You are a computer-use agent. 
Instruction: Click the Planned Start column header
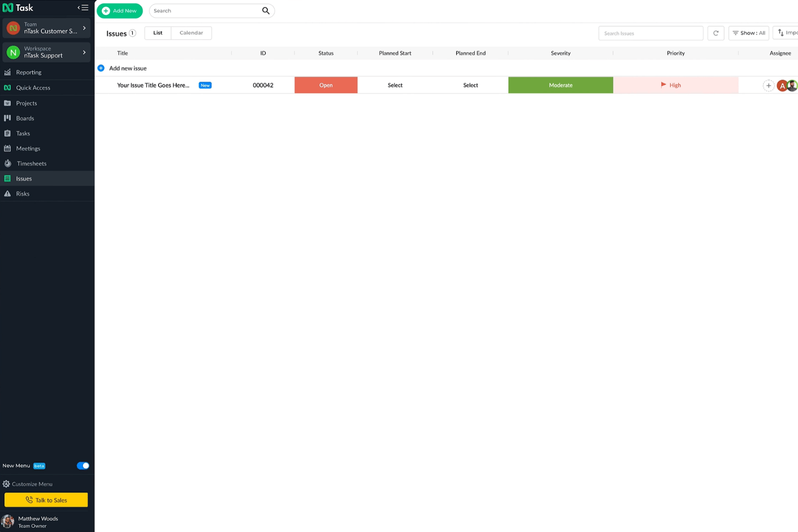tap(395, 53)
